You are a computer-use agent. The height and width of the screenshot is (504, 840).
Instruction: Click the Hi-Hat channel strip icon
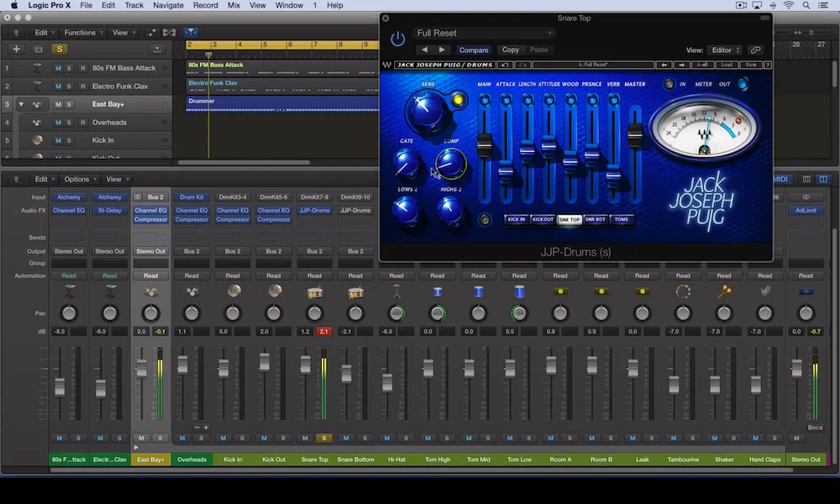(x=396, y=291)
